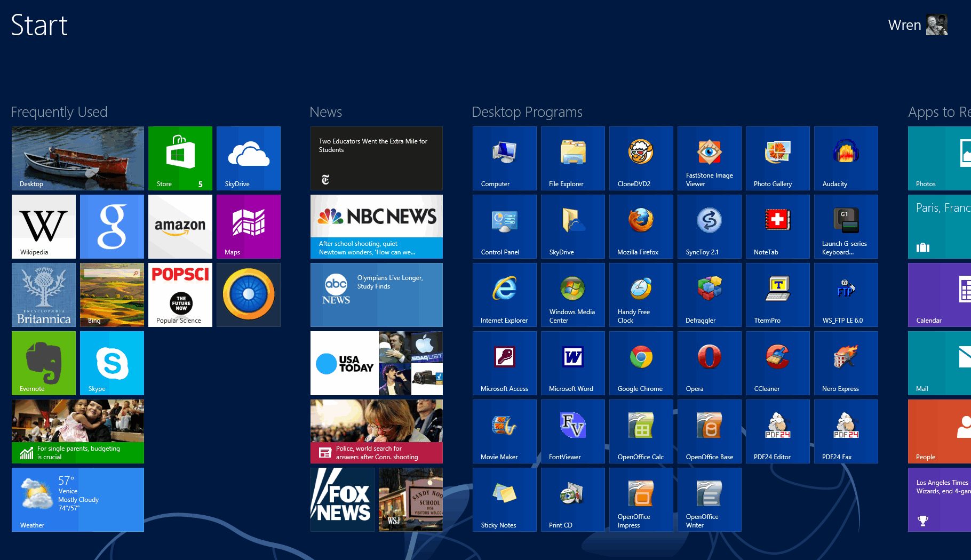Open news tile about Conn. shooting search
This screenshot has height=560, width=971.
377,431
